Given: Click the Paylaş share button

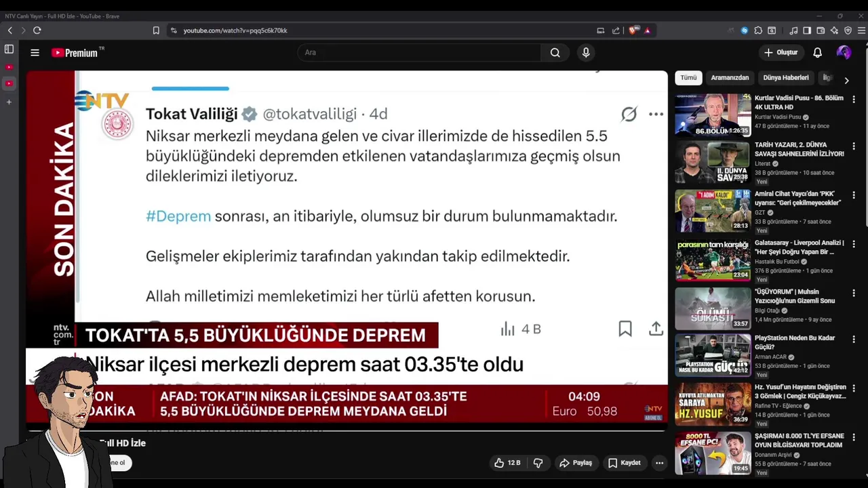Looking at the screenshot, I should point(575,463).
